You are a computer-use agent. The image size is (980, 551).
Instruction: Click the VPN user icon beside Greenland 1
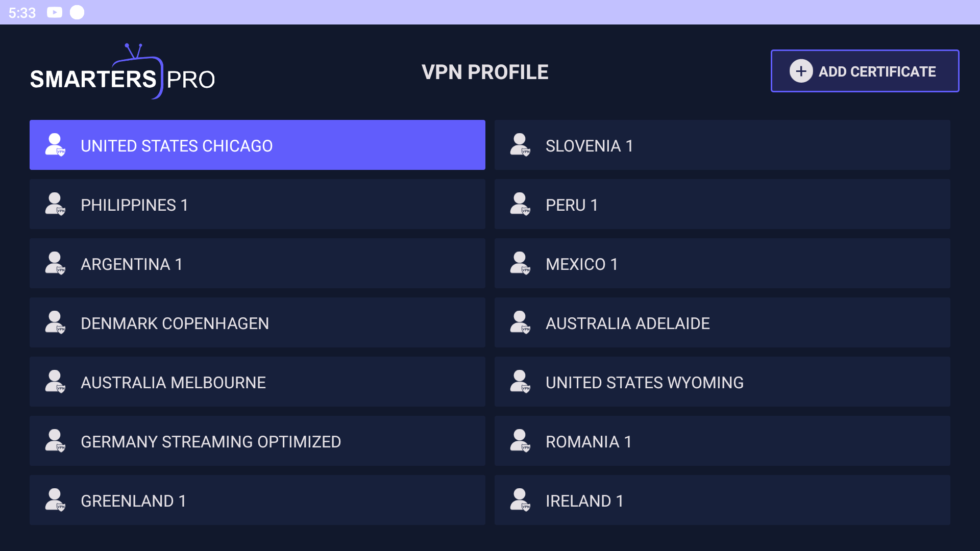[55, 500]
